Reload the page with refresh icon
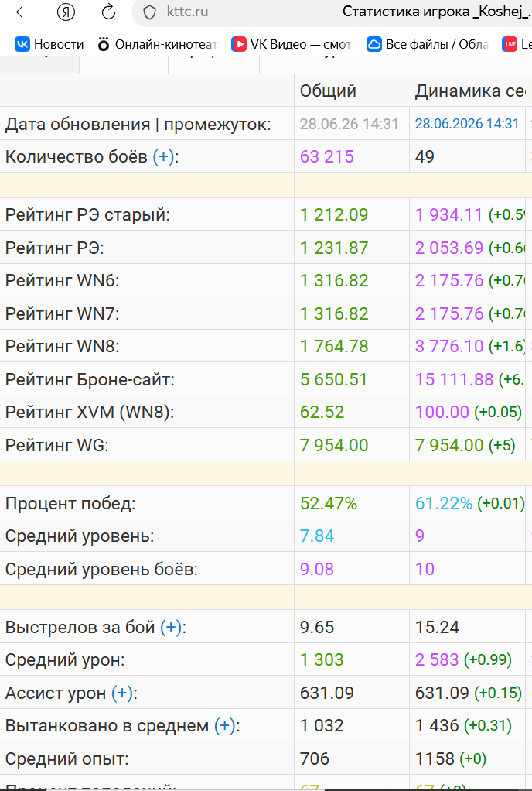 (108, 12)
